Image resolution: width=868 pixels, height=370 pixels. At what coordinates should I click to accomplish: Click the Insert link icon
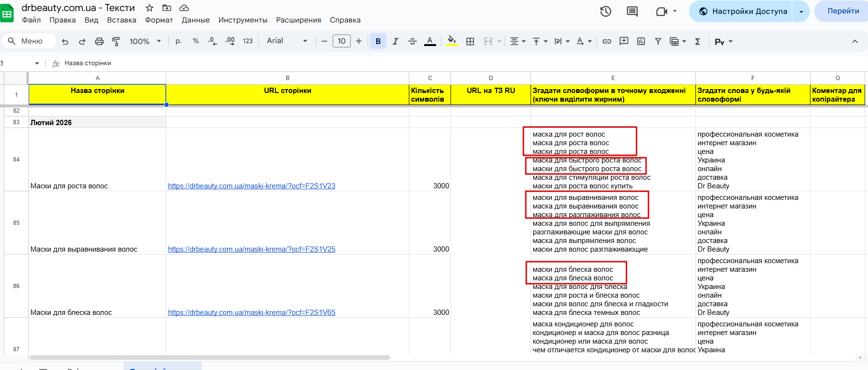[x=606, y=42]
